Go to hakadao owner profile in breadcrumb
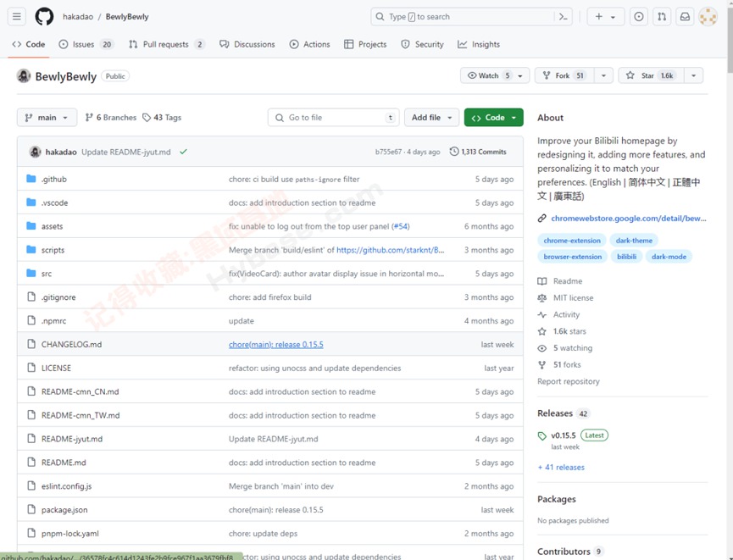 tap(78, 17)
